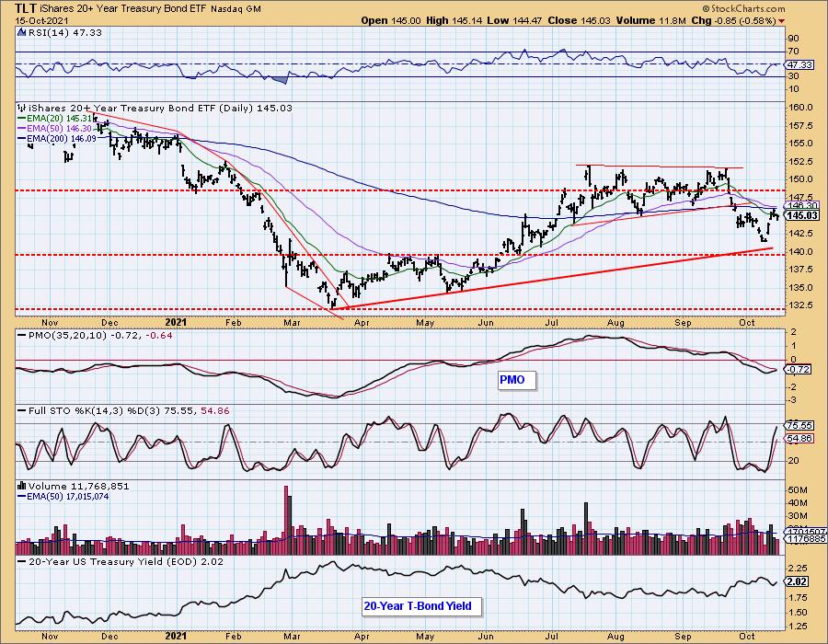828x644 pixels.
Task: Click the 146.30 EMA price tag
Action: (802, 205)
